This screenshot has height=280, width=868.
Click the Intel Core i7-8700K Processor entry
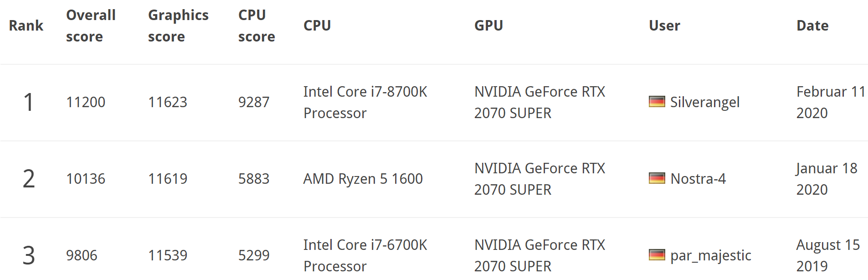[x=365, y=102]
